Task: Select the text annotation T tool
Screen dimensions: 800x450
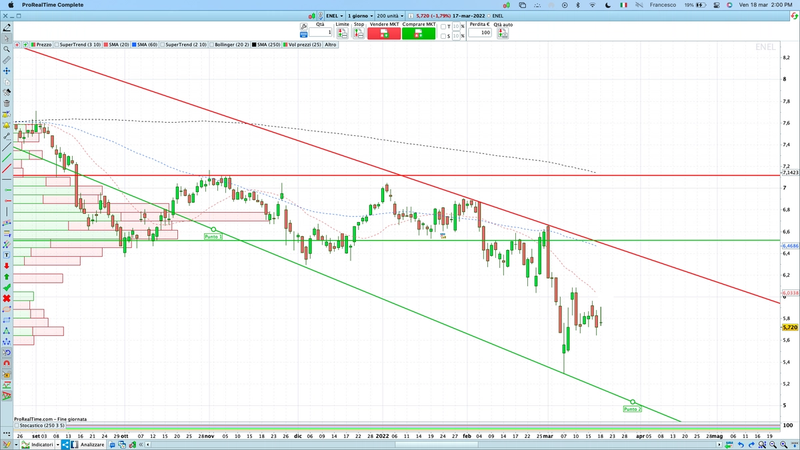Action: pos(7,255)
